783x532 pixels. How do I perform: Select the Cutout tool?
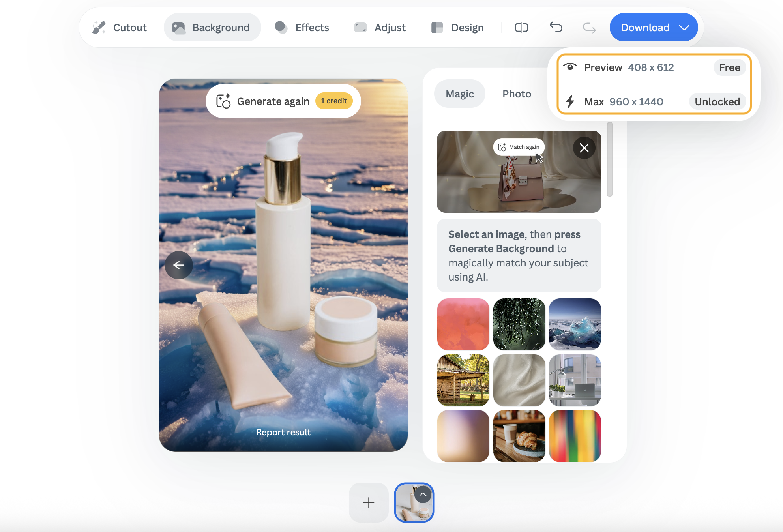120,28
